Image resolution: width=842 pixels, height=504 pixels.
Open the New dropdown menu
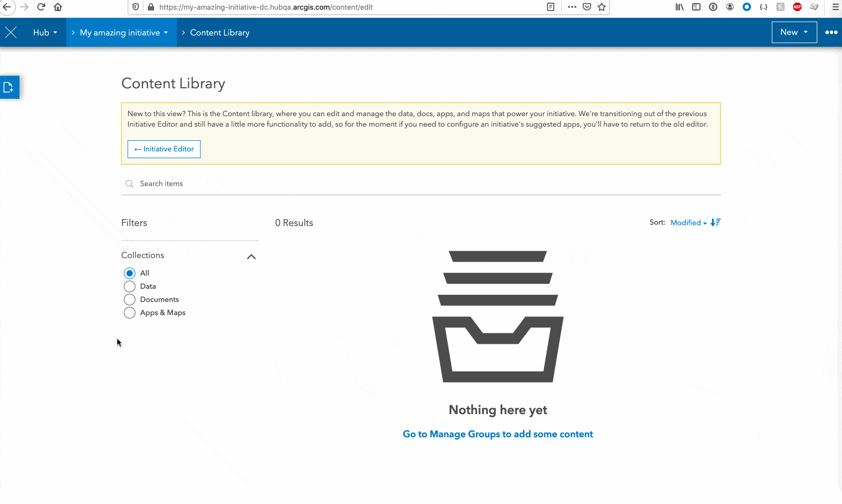tap(794, 32)
